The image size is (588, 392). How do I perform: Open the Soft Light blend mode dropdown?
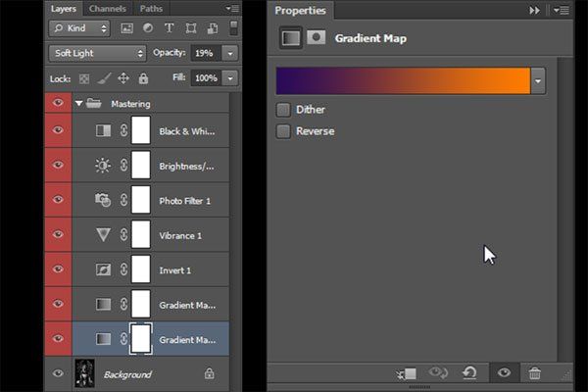pyautogui.click(x=97, y=53)
